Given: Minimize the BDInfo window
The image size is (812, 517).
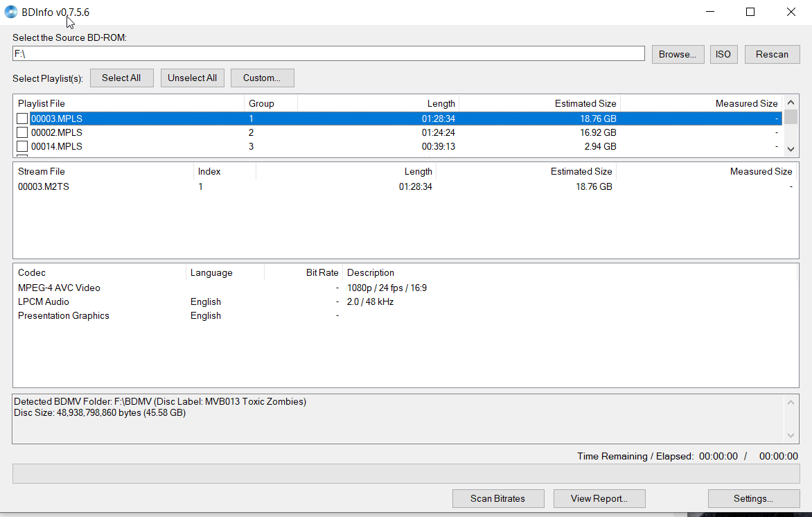Looking at the screenshot, I should 711,12.
